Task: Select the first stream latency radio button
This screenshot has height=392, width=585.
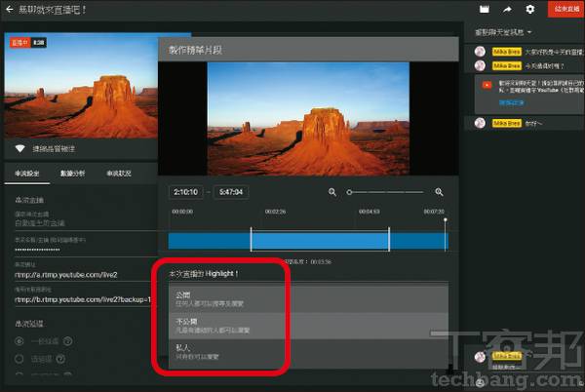Action: pos(19,341)
